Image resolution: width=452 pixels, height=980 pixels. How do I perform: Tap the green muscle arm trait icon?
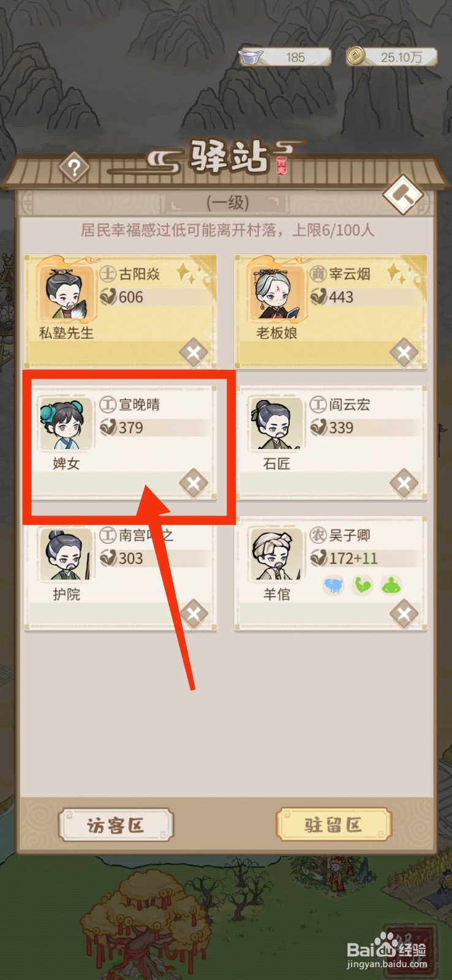point(363,586)
